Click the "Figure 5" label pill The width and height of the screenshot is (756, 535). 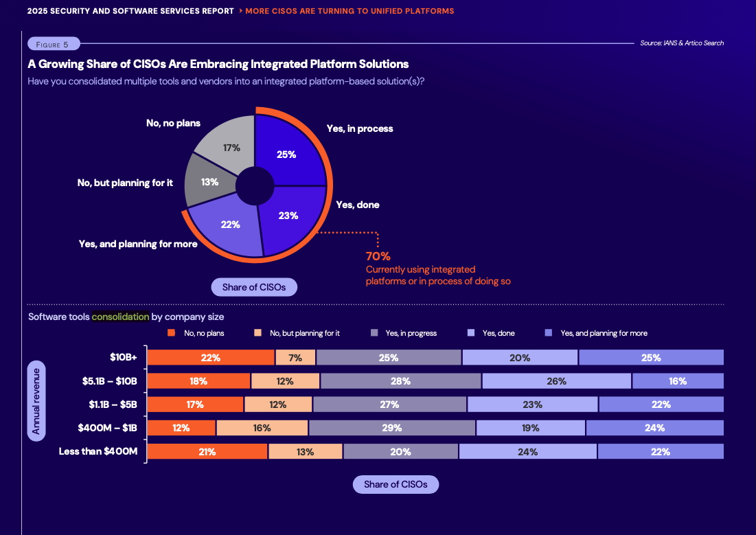tap(54, 44)
